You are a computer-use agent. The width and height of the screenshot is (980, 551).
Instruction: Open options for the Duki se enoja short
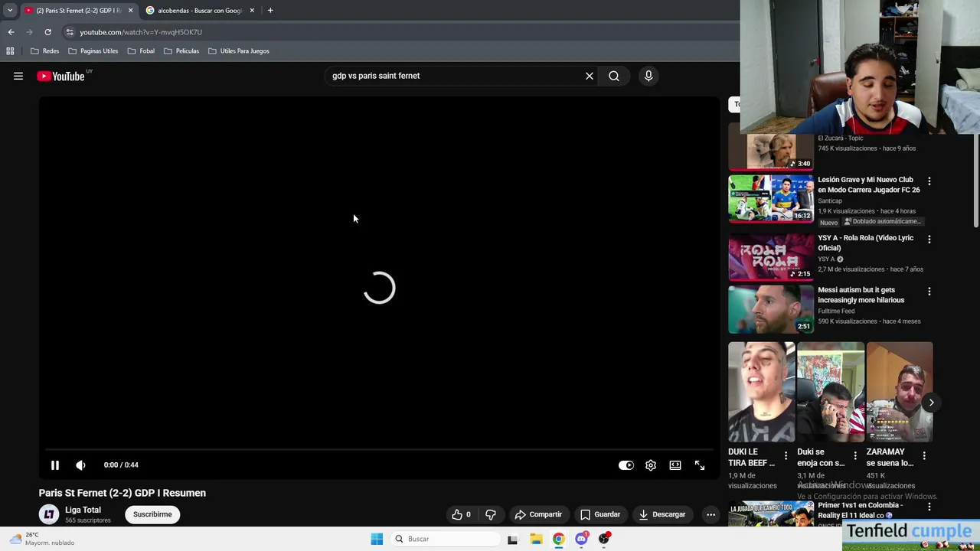tap(855, 455)
